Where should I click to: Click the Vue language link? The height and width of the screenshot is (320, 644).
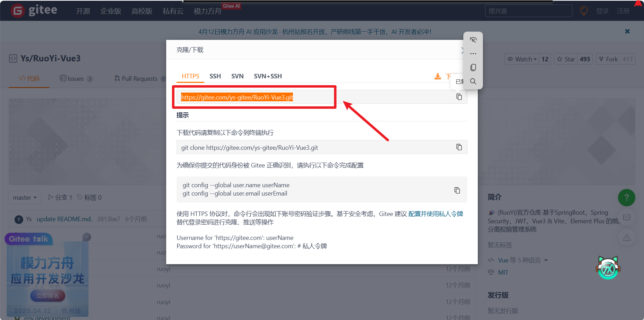click(503, 260)
